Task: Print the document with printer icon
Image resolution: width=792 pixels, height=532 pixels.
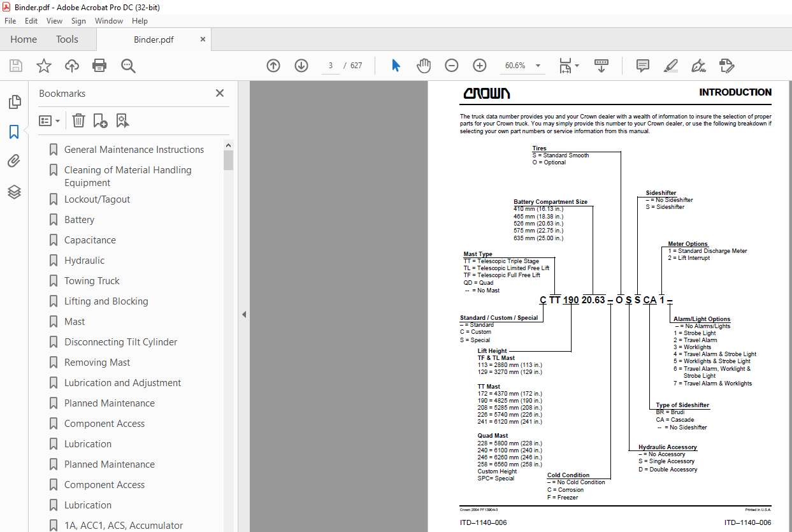Action: (99, 66)
